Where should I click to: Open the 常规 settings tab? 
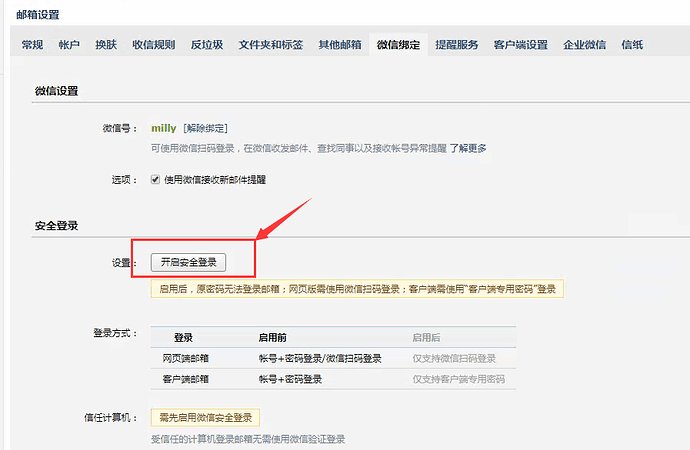32,45
